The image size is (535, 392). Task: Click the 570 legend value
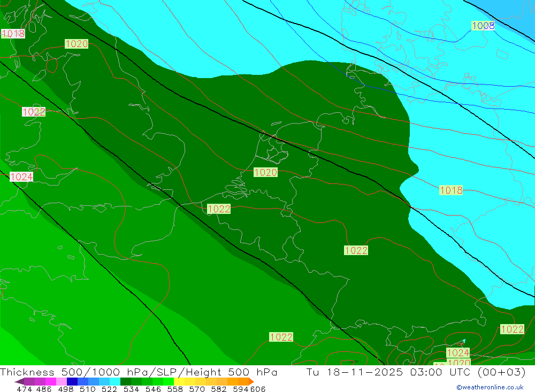pos(197,389)
